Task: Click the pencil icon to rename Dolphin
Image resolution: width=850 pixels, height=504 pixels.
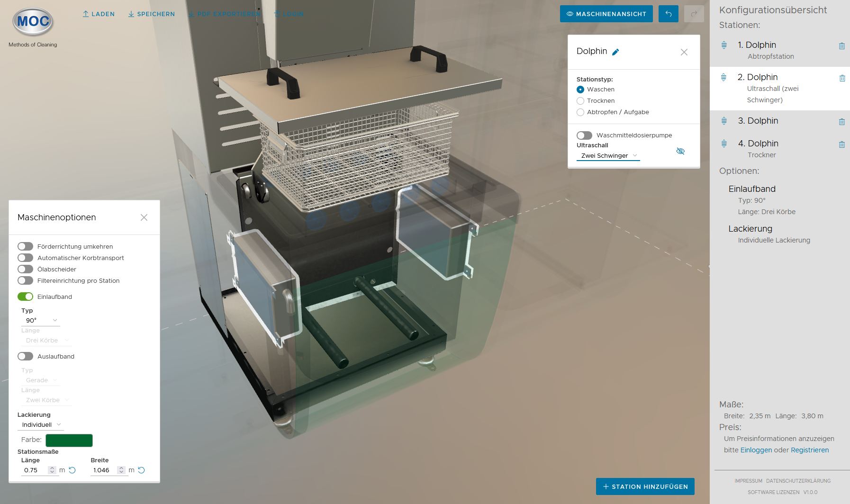Action: 615,52
